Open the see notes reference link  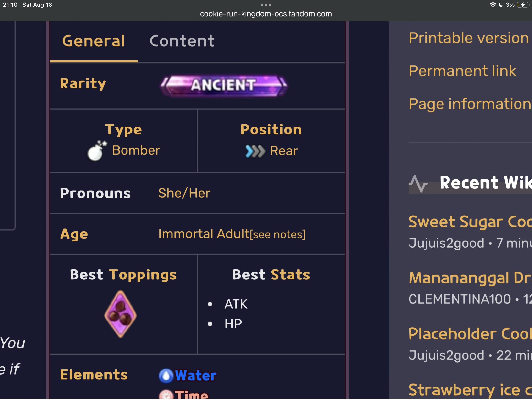278,234
